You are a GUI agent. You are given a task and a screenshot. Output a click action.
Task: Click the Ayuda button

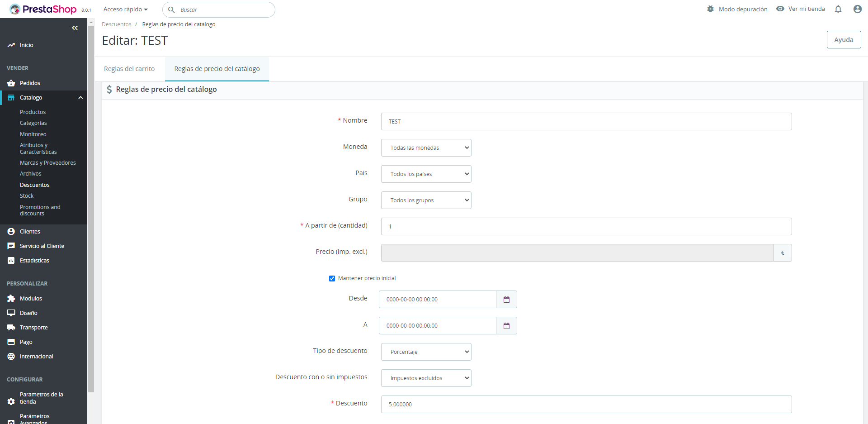844,40
